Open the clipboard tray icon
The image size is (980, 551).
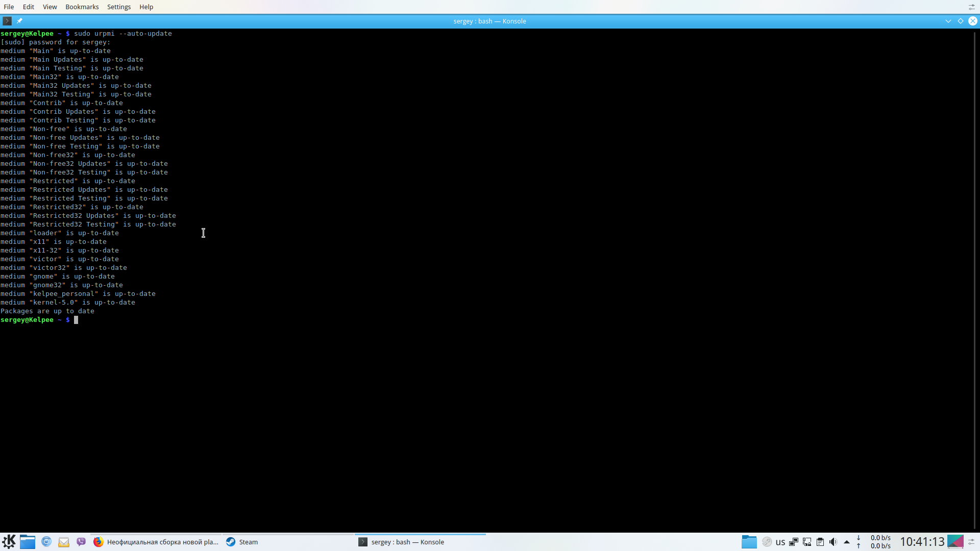coord(820,542)
